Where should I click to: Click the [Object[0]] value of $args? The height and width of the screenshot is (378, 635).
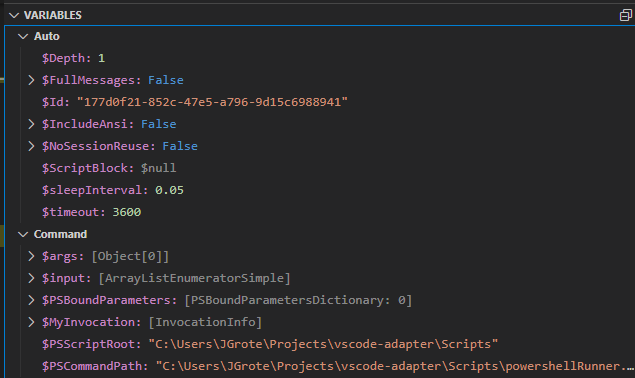(x=130, y=256)
